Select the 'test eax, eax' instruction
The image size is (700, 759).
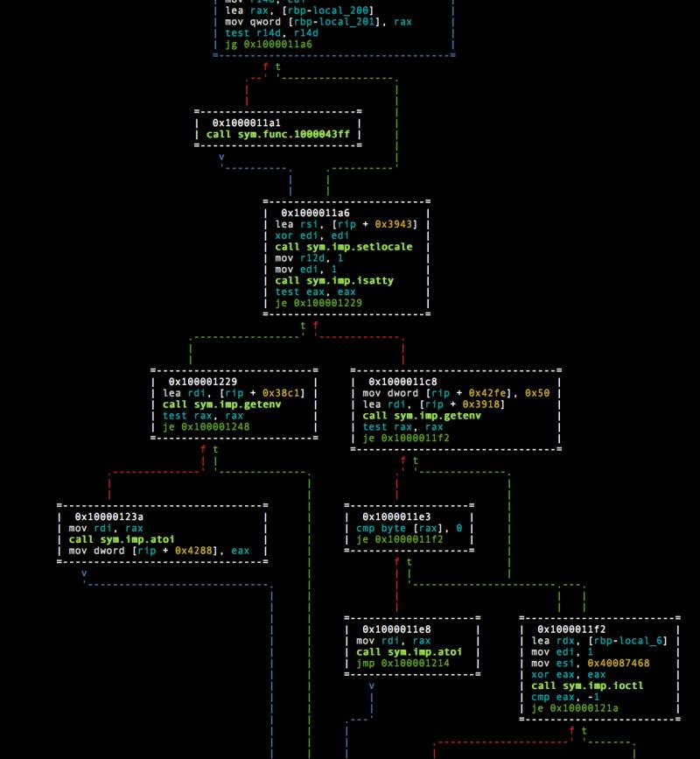click(315, 292)
